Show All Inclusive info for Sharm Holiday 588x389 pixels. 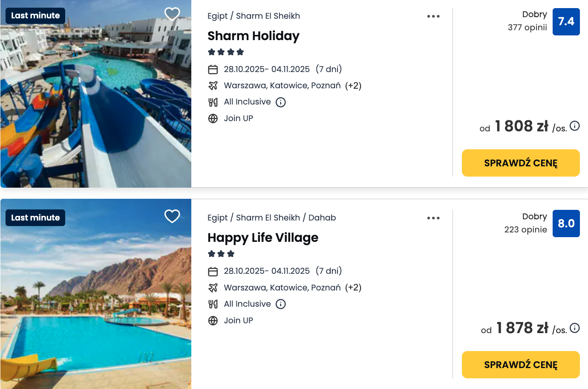tap(281, 102)
